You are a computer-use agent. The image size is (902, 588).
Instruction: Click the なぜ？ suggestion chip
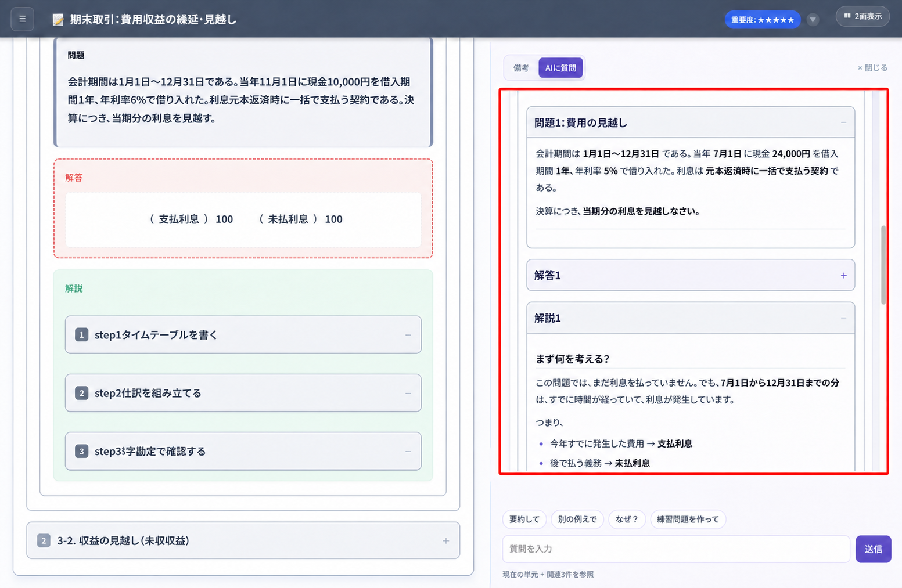(x=627, y=519)
